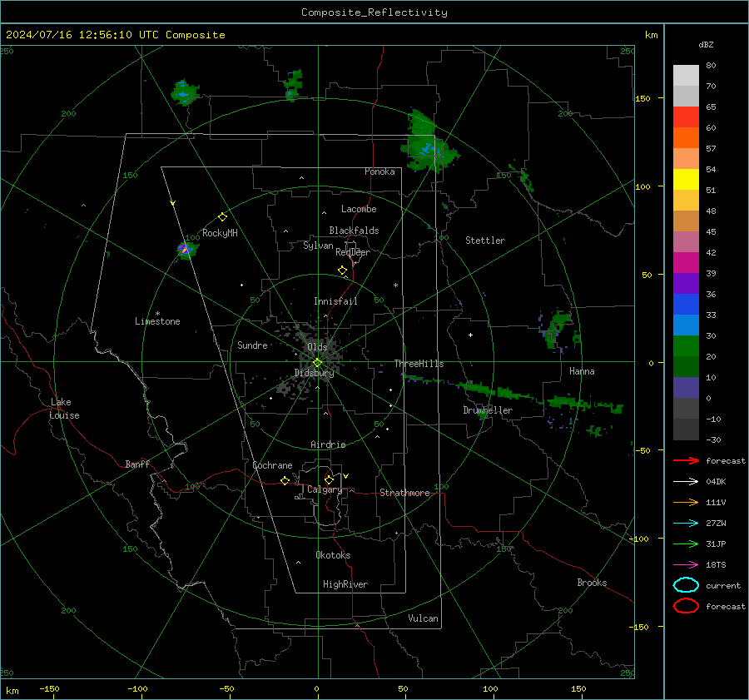Click the red forecast arrow in legend
The height and width of the screenshot is (700, 749).
tap(686, 460)
